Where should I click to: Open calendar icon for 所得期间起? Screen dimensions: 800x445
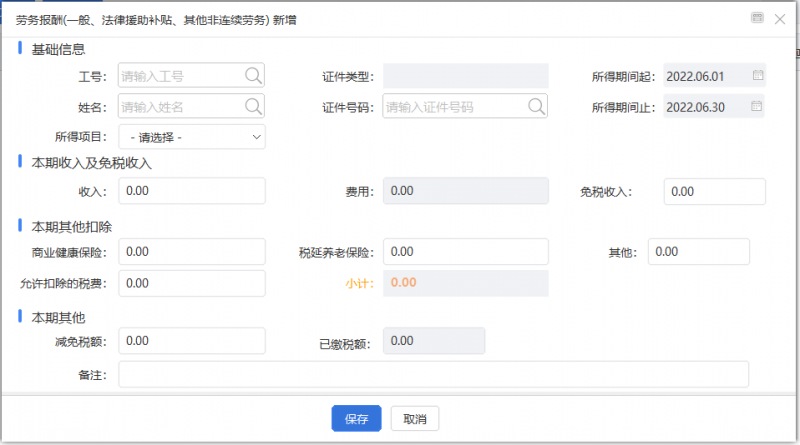click(757, 76)
